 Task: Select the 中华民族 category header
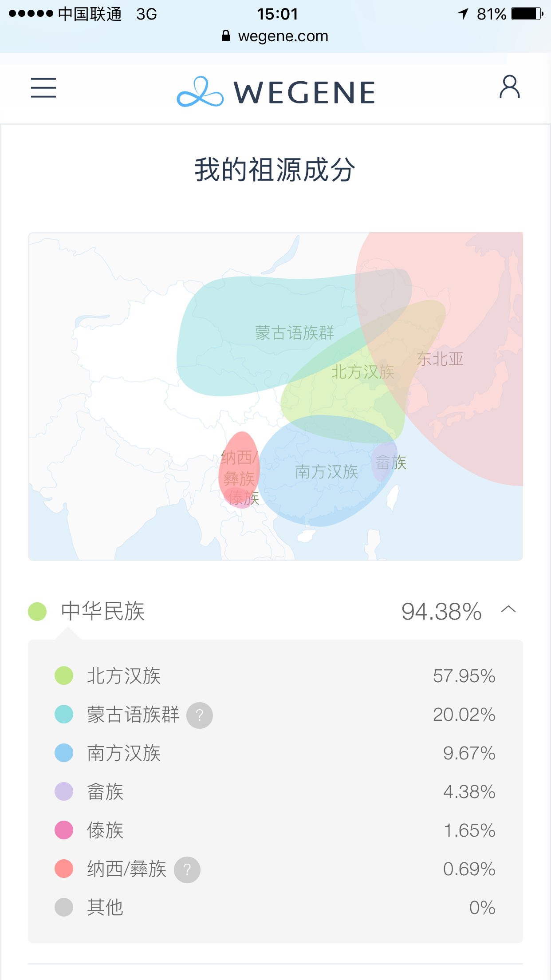coord(275,611)
